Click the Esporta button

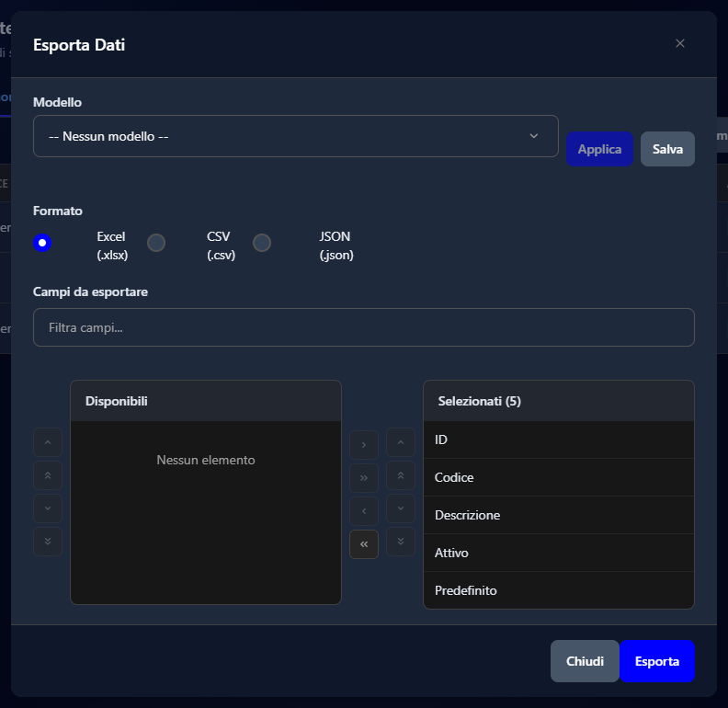(x=657, y=661)
